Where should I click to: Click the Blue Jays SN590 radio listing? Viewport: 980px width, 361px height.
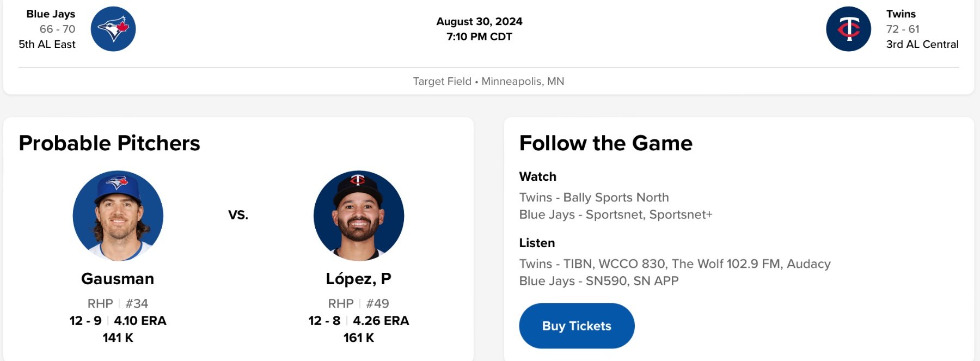click(x=598, y=281)
